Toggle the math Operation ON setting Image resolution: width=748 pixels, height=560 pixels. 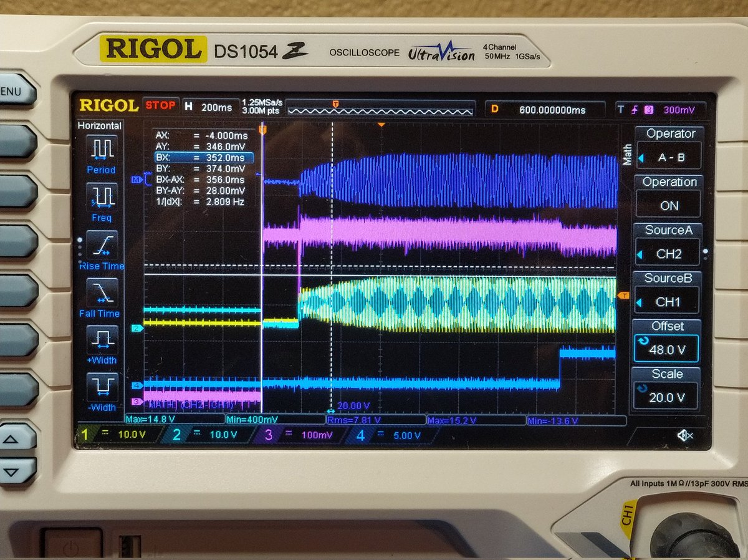pos(667,195)
